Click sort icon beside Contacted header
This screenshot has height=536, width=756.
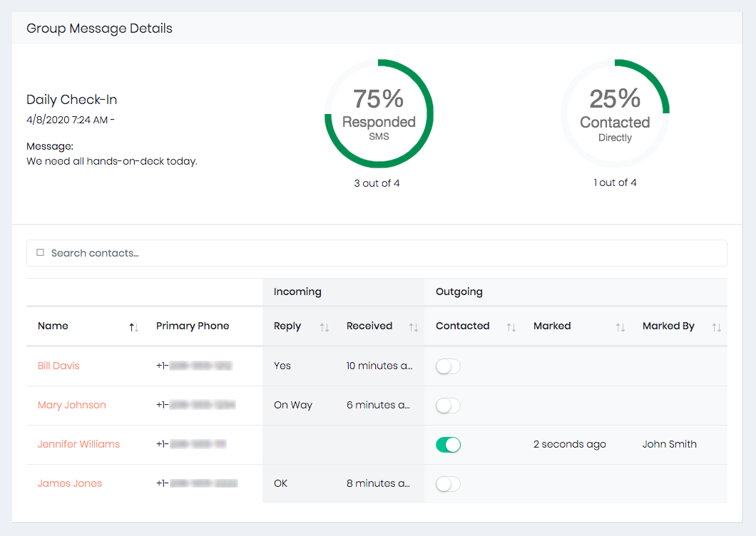(511, 327)
